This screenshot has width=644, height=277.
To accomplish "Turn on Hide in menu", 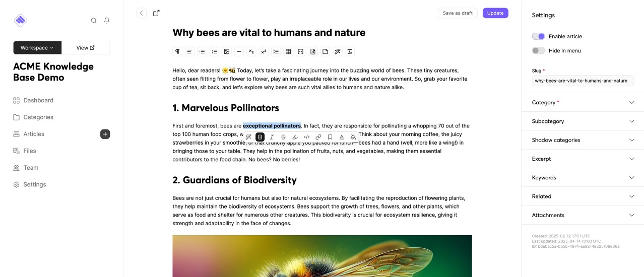I will click(x=538, y=51).
